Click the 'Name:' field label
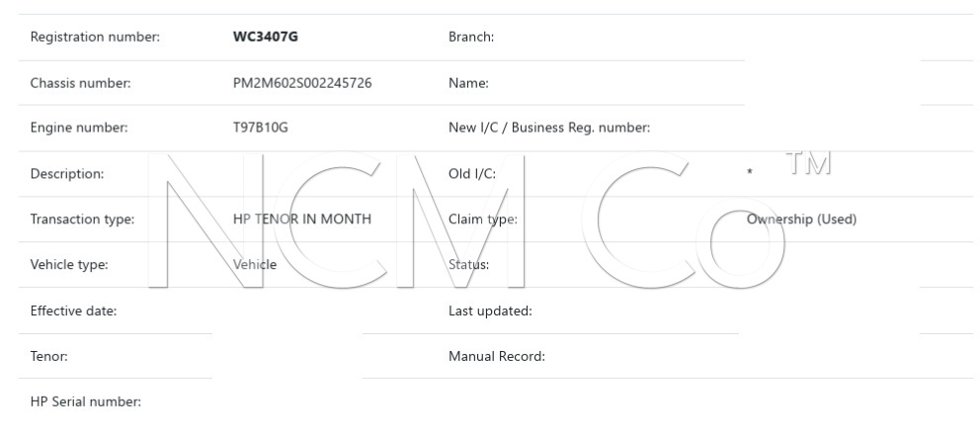 click(468, 83)
